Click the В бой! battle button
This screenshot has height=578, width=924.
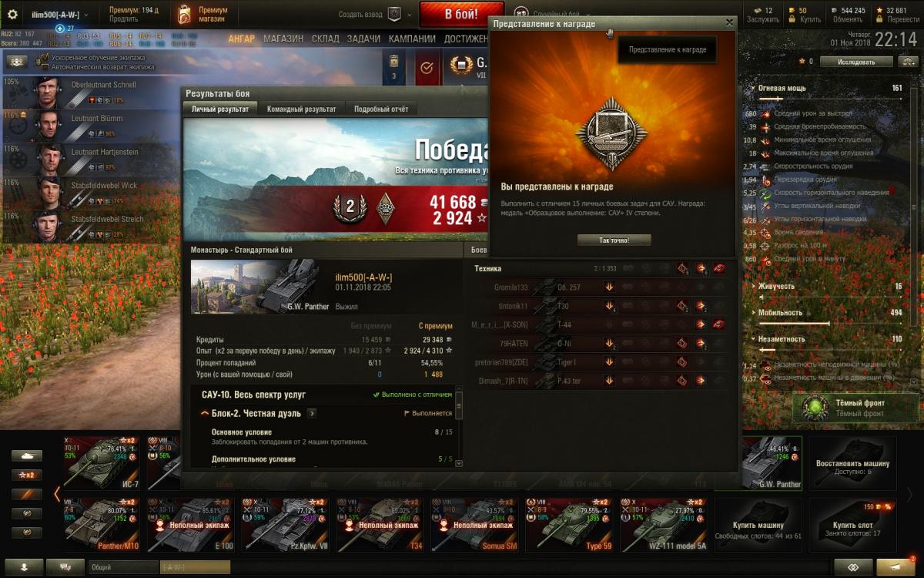[x=461, y=15]
